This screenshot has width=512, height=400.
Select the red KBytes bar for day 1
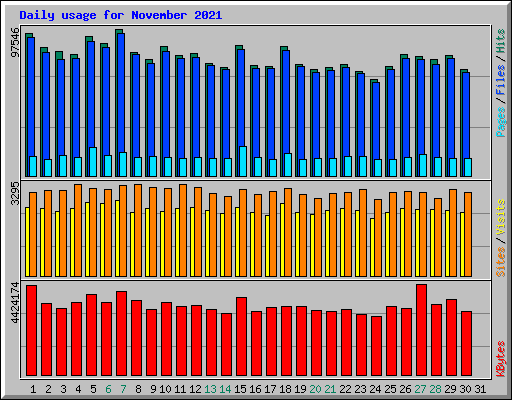click(32, 330)
